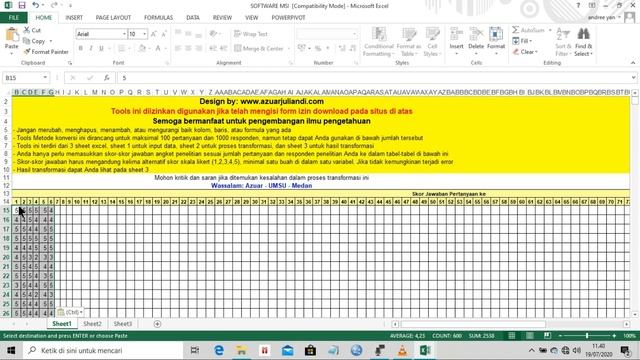Click the 100% zoom level
Viewport: 640px width, 360px height.
point(629,336)
